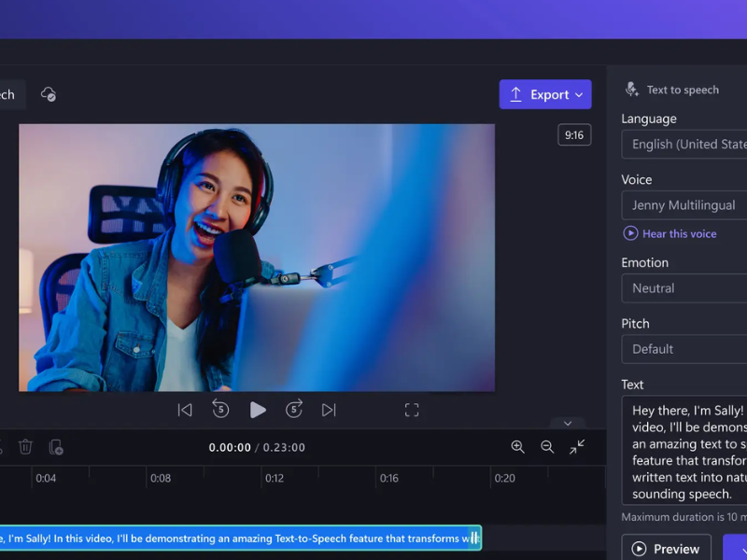The image size is (747, 560).
Task: Zoom in on the timeline
Action: click(x=518, y=447)
